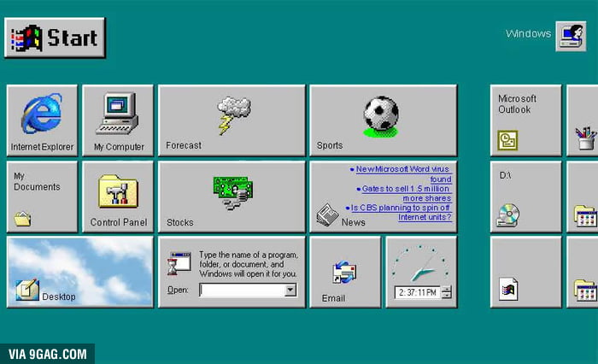Click the My Computer label
Screen dimensions: 598x364
119,146
